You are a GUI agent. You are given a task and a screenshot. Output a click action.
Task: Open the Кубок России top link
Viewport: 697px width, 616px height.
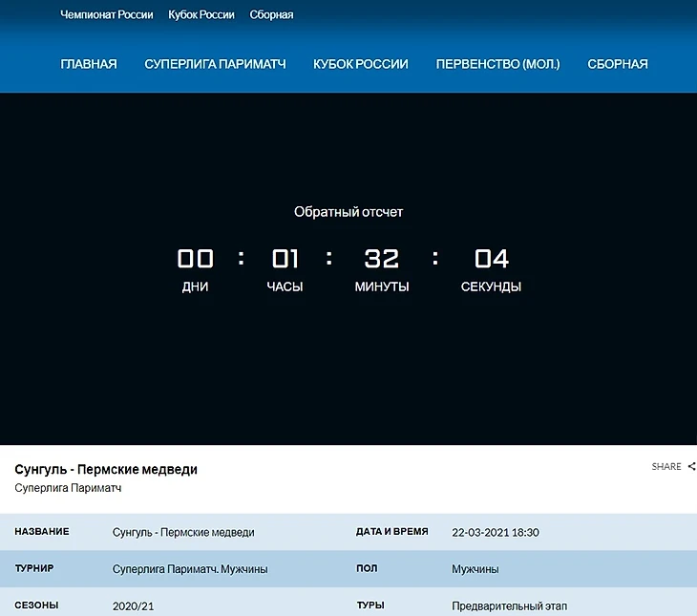point(201,14)
